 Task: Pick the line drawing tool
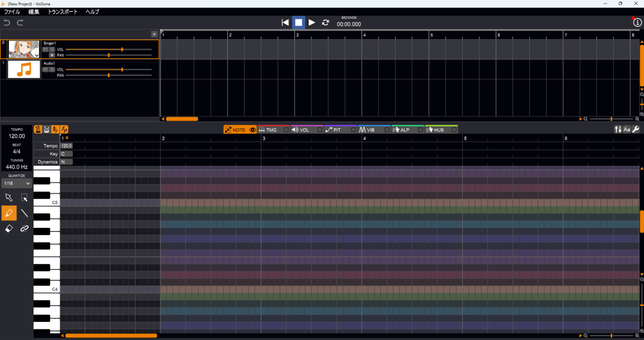pos(24,213)
